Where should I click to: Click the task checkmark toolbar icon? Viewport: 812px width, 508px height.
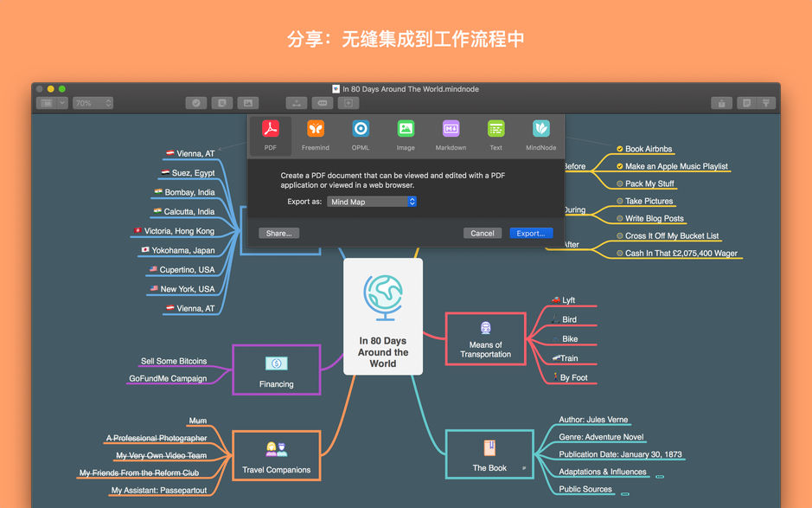[196, 103]
